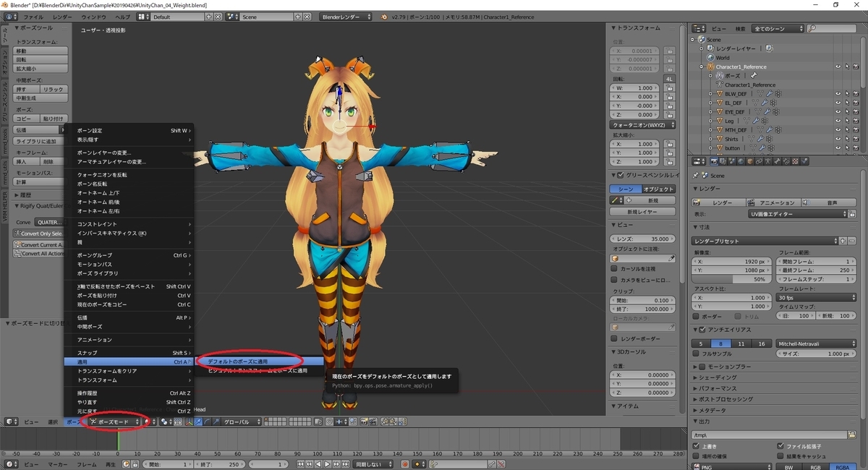Click the Animation render button
The image size is (868, 470).
pos(774,202)
